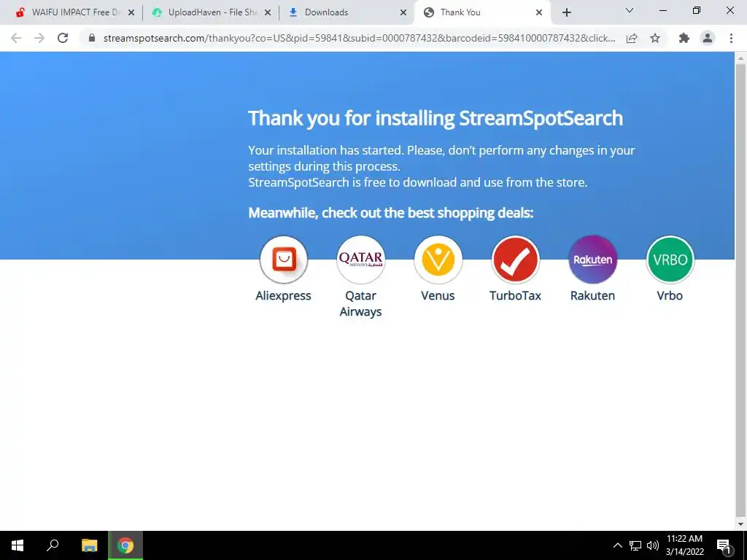The image size is (747, 560).
Task: Open the Qatar Airways deal icon
Action: [x=360, y=260]
